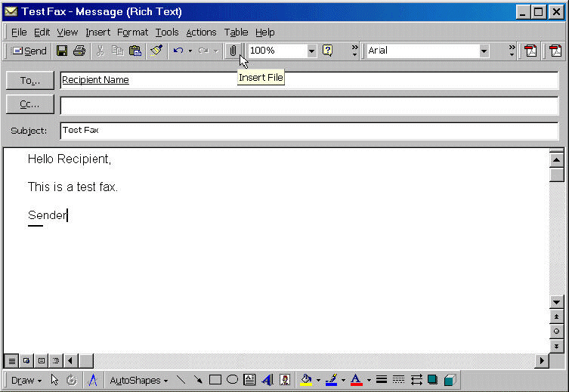Switch to Normal view at bottom left
This screenshot has width=569, height=392.
tap(11, 361)
